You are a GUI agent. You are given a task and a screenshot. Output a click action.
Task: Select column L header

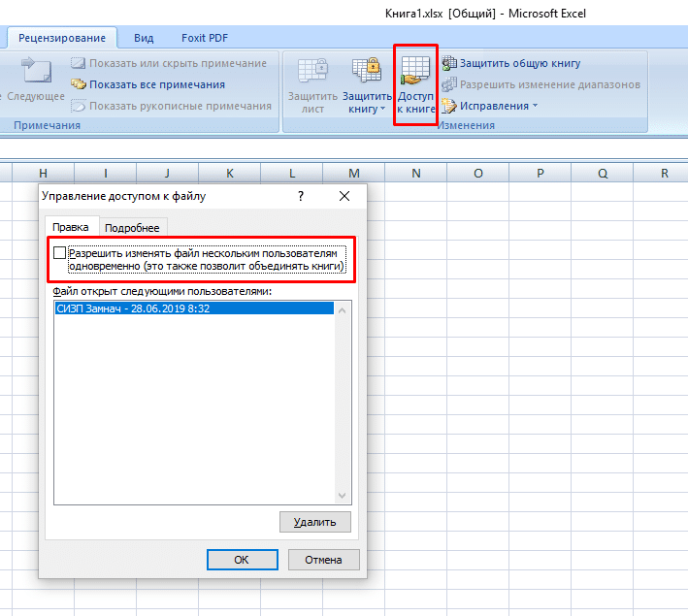point(292,173)
